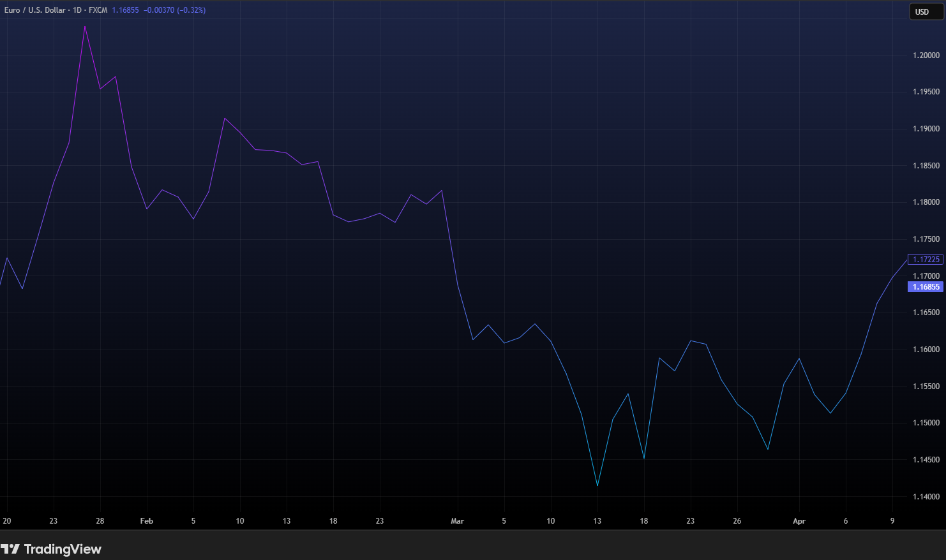The height and width of the screenshot is (560, 946).
Task: Select the Feb label on the time axis
Action: 146,521
